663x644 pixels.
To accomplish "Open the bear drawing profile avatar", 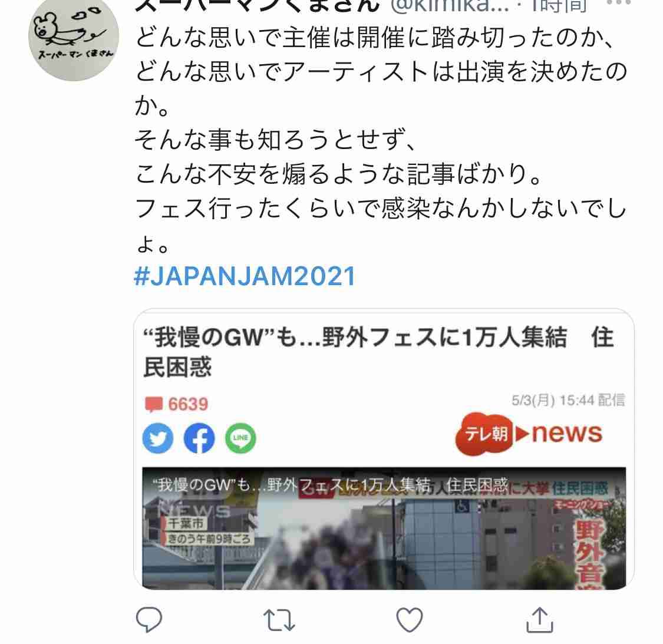I will 74,37.
